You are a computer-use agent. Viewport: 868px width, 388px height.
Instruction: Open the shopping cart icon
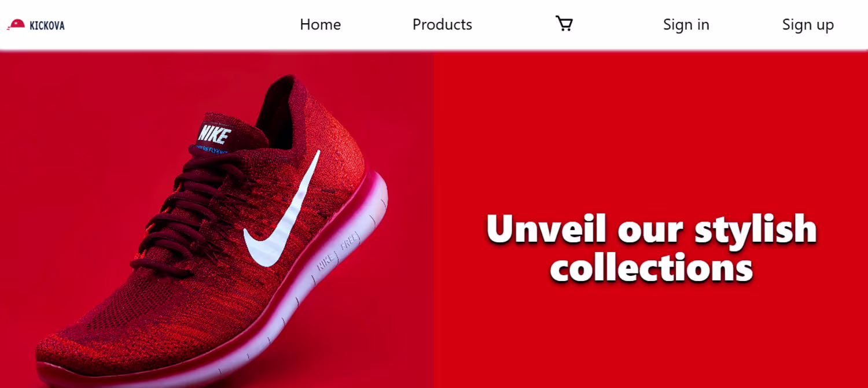tap(564, 24)
